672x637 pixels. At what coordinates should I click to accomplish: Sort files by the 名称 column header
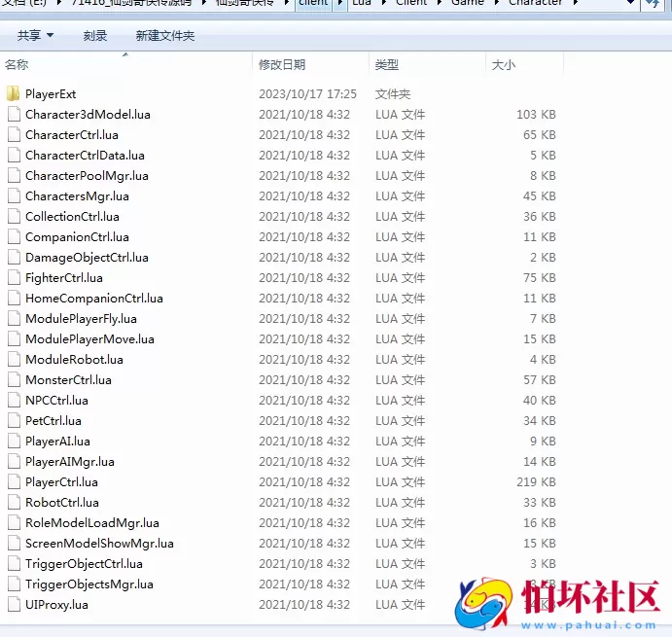tap(18, 65)
